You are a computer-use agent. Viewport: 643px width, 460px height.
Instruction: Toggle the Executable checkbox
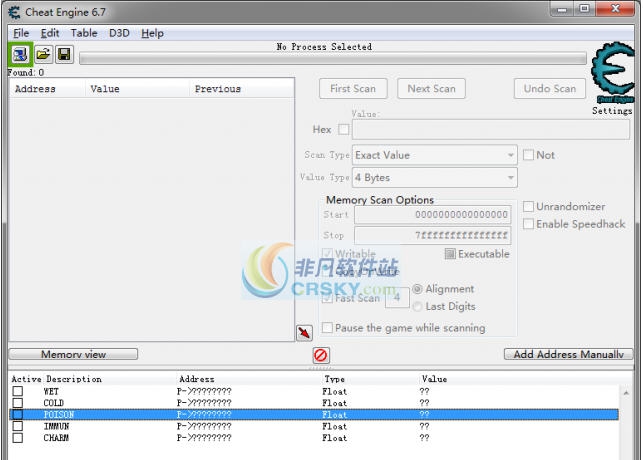(x=450, y=254)
